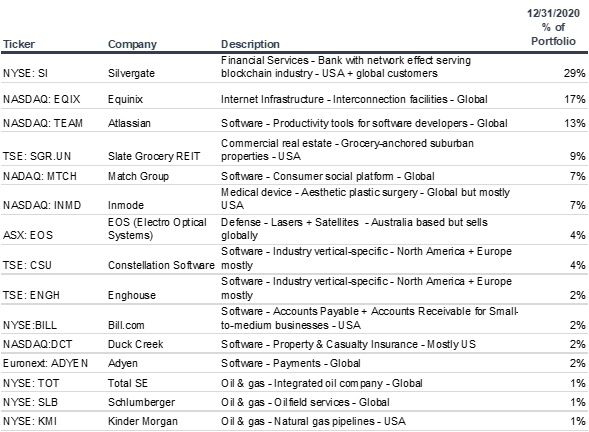Viewport: 589px width, 432px height.
Task: Click the Ticker column header
Action: coord(19,44)
